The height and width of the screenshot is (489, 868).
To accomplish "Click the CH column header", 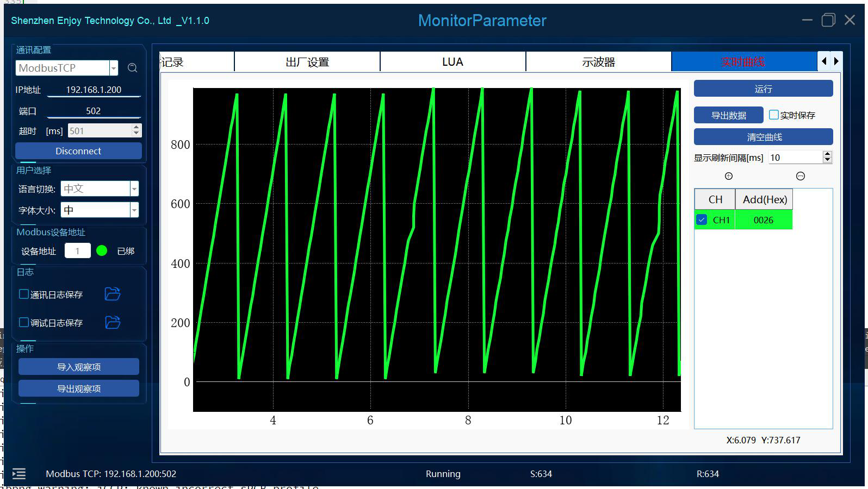I will click(715, 199).
